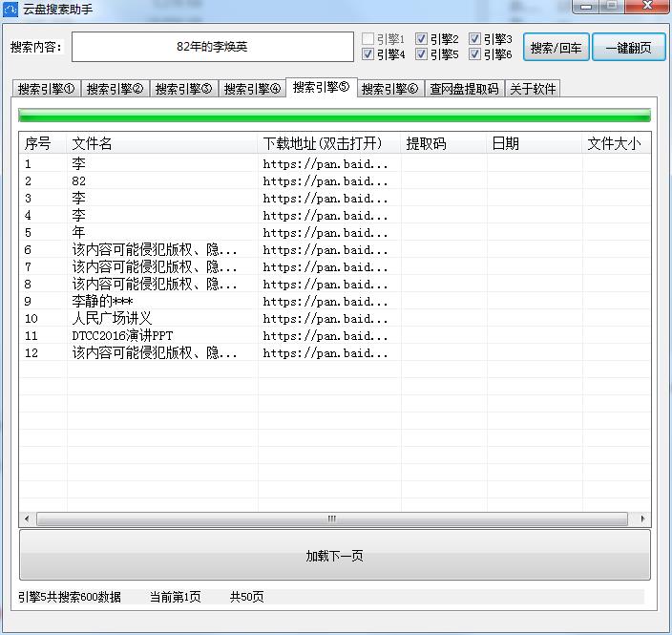This screenshot has width=672, height=635.
Task: Click the 当前第1页 status text
Action: click(x=175, y=597)
